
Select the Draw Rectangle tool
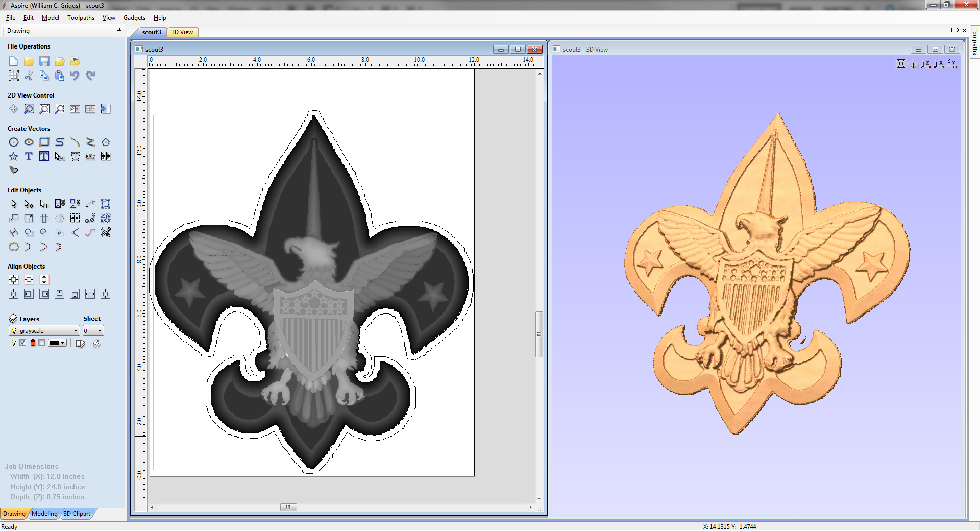pyautogui.click(x=44, y=142)
